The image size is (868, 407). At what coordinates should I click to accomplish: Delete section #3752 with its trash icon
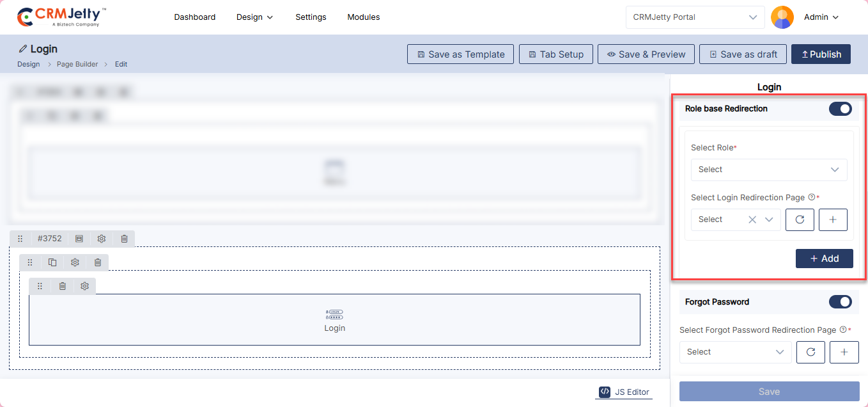tap(124, 239)
